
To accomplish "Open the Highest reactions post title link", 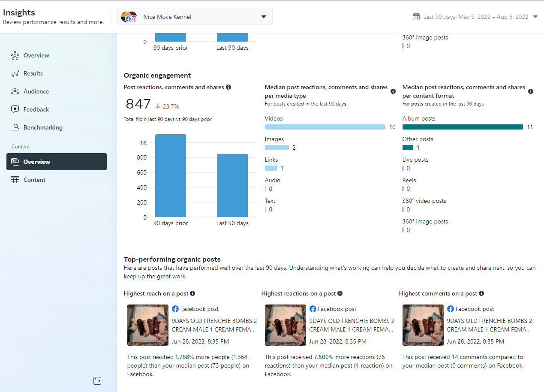I will (352, 325).
